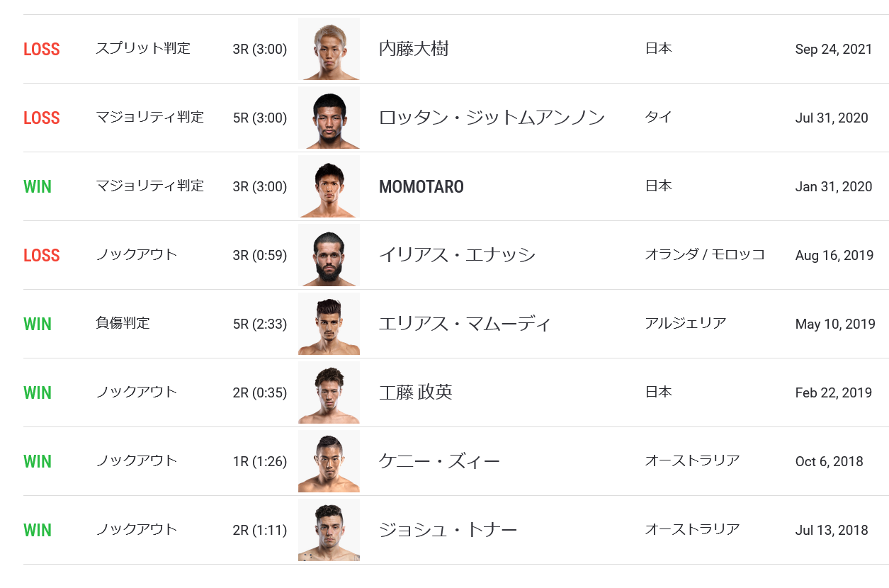Open the 内藤大樹 fighter name link
The image size is (889, 588).
pos(414,49)
